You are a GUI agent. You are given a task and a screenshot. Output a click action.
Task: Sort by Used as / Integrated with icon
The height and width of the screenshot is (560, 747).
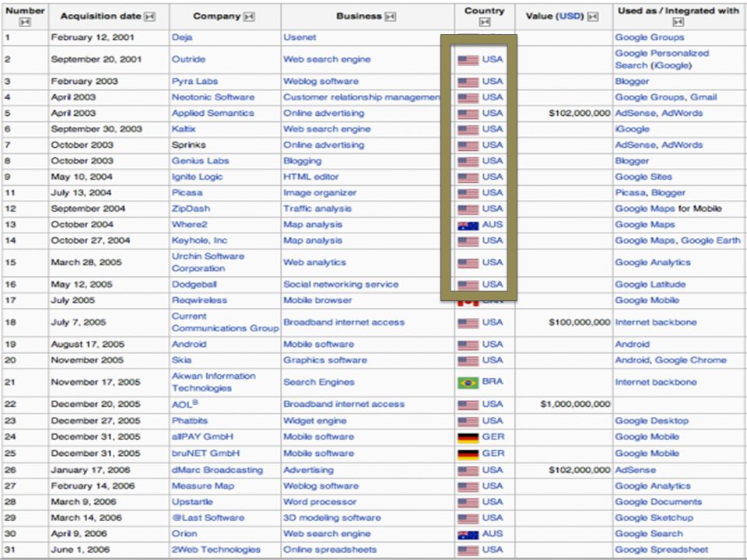pyautogui.click(x=679, y=22)
